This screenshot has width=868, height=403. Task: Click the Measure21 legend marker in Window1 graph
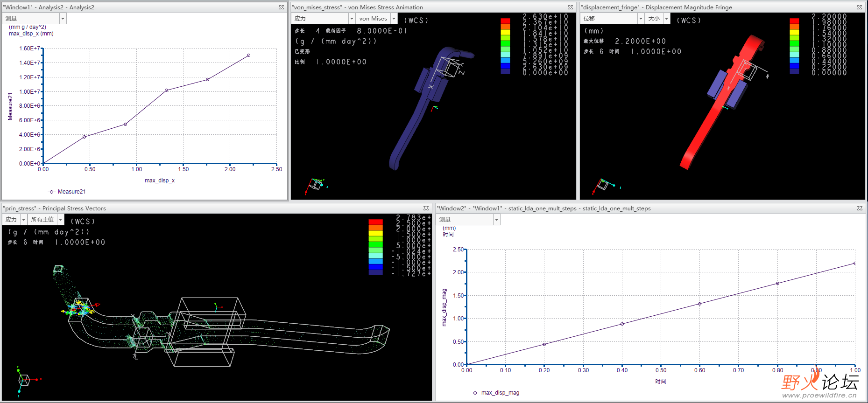(52, 192)
